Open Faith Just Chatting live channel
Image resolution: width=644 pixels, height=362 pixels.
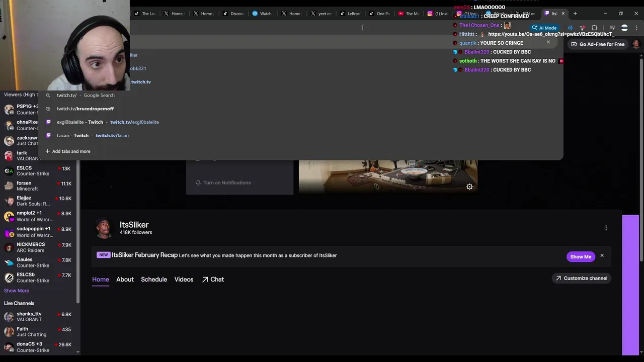click(38, 332)
